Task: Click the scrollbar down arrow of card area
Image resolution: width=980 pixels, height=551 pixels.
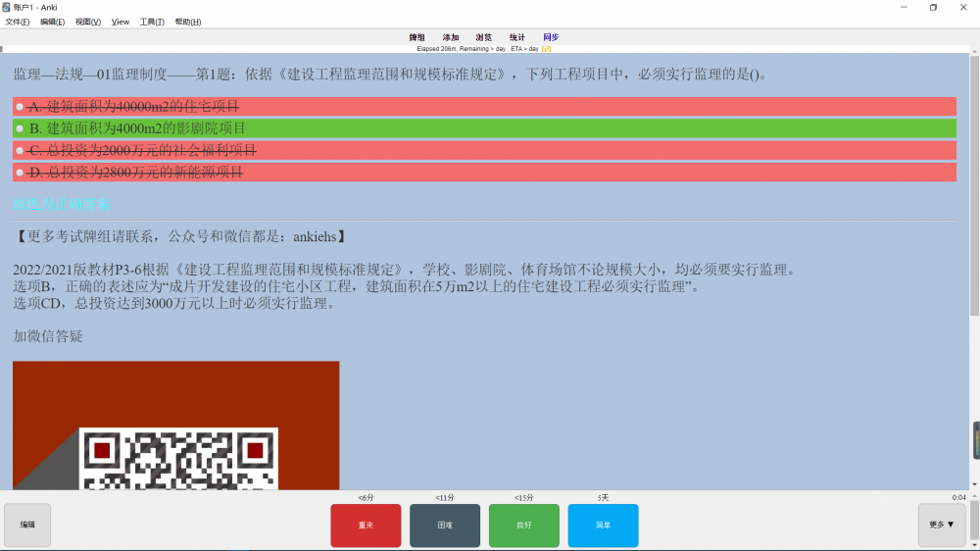Action: coord(974,484)
